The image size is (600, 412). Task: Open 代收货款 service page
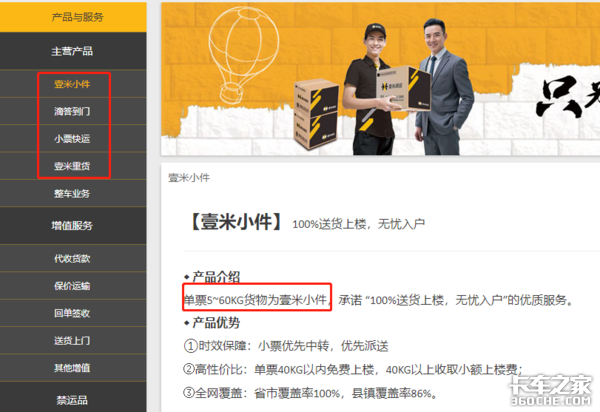(x=72, y=259)
